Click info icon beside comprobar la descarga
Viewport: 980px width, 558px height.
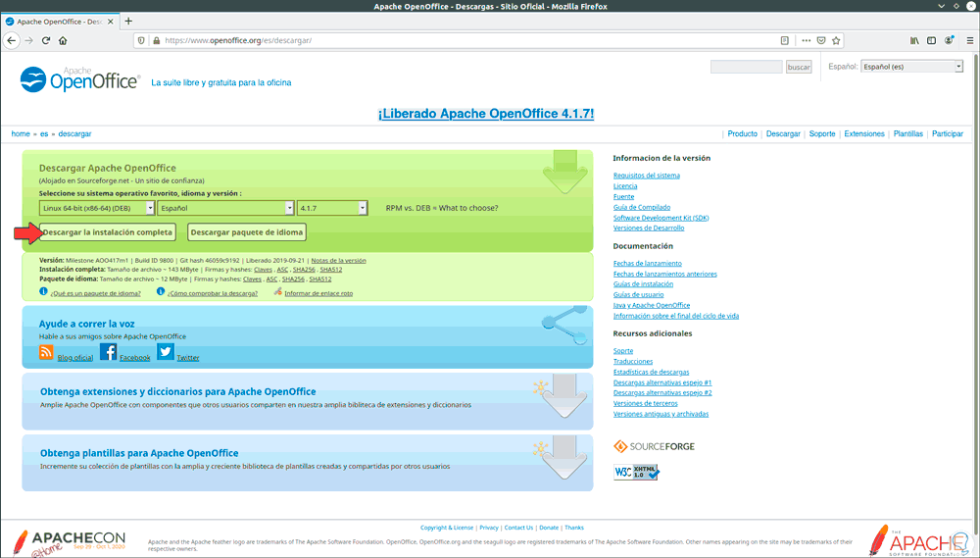(161, 291)
